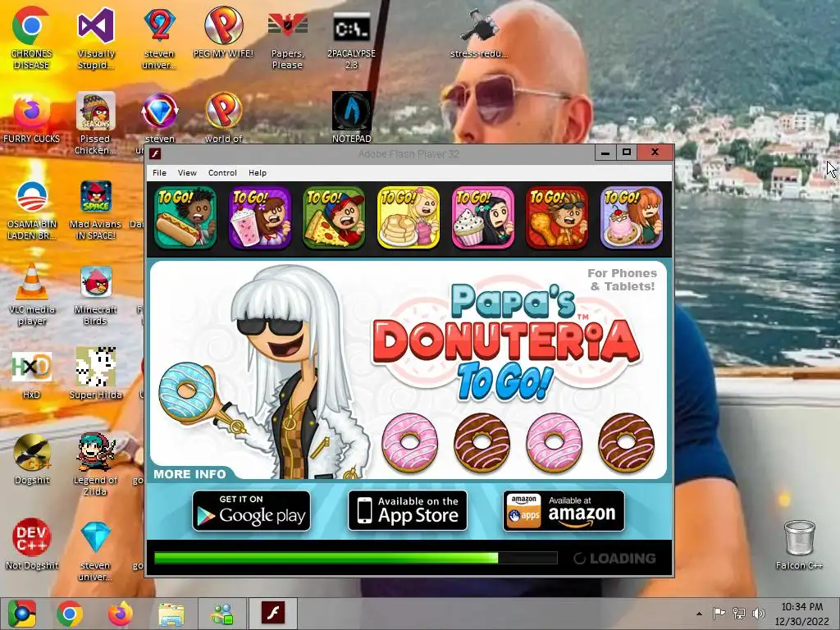The height and width of the screenshot is (630, 840).
Task: Click the Flash Player taskbar button
Action: click(272, 614)
